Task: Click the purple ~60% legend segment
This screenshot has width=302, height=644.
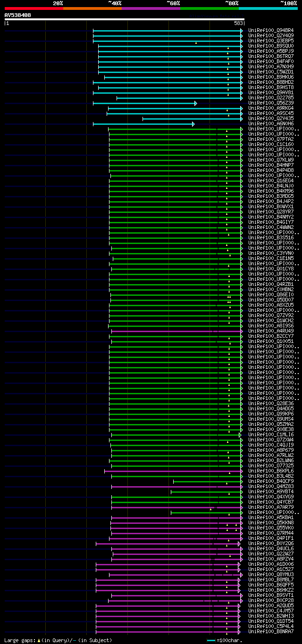Action: pyautogui.click(x=151, y=8)
